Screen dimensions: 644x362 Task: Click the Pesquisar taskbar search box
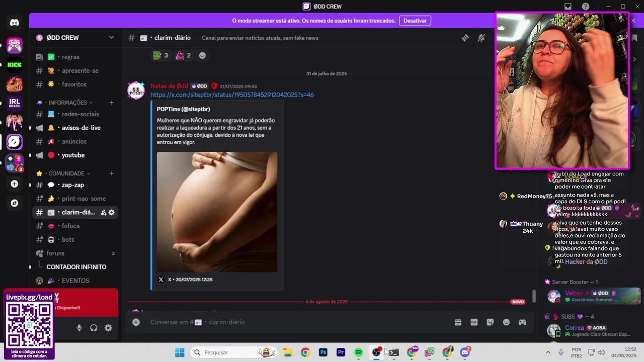click(233, 352)
